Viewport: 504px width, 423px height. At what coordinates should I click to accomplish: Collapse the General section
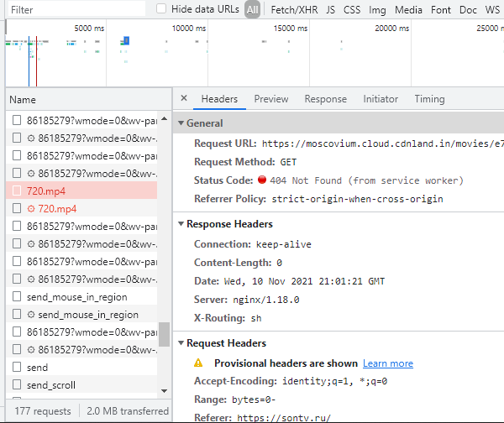(181, 123)
